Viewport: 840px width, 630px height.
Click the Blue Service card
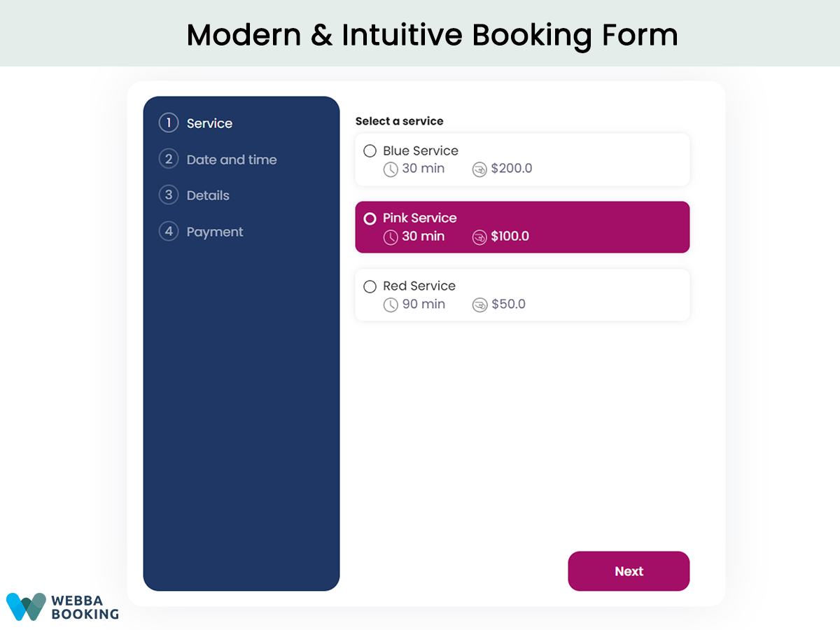[522, 159]
